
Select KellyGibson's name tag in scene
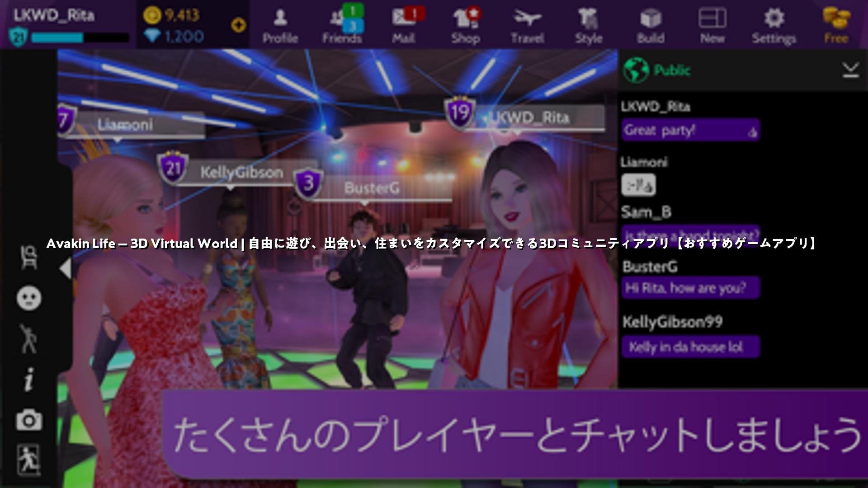(x=241, y=172)
